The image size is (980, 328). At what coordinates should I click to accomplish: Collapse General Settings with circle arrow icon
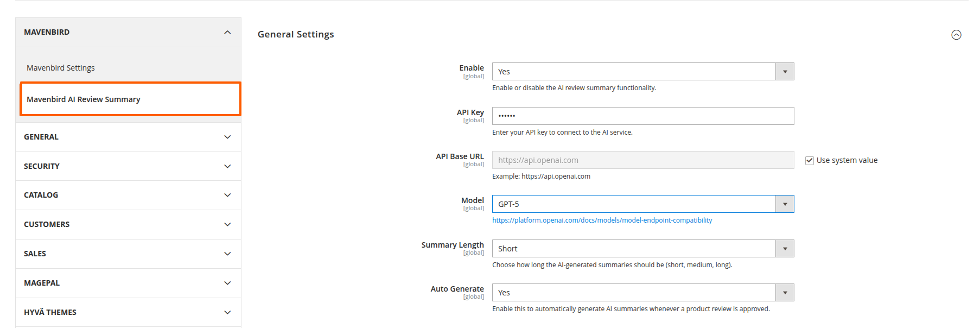point(956,35)
